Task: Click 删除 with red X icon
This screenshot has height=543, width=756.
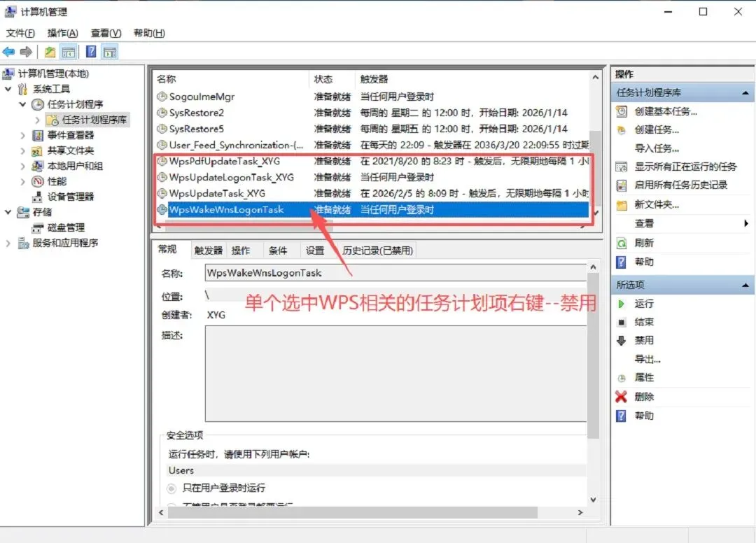Action: tap(644, 397)
